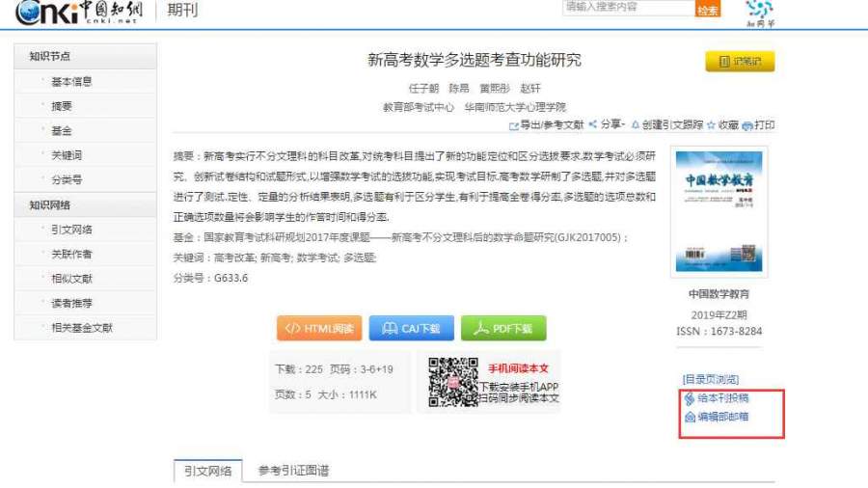Click the 打印 printer icon
Screen dimensions: 868x488
pos(747,125)
